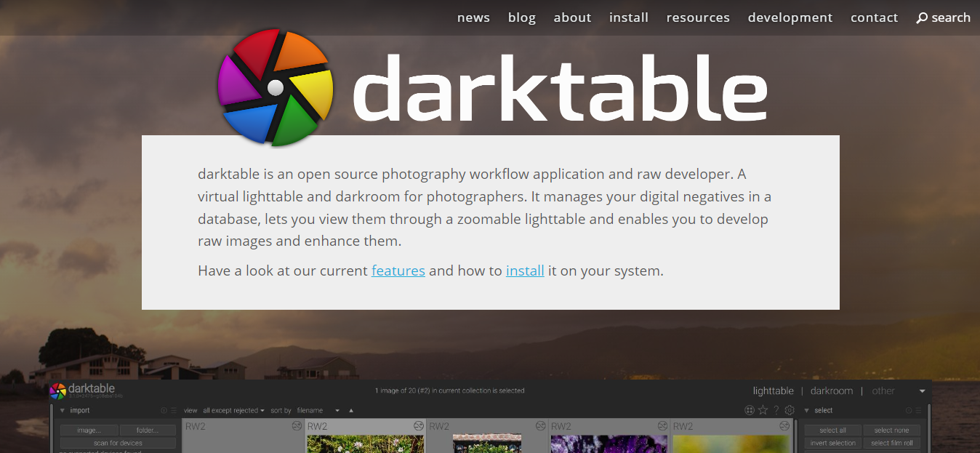
Task: Collapse the import panel triangle
Action: point(63,411)
